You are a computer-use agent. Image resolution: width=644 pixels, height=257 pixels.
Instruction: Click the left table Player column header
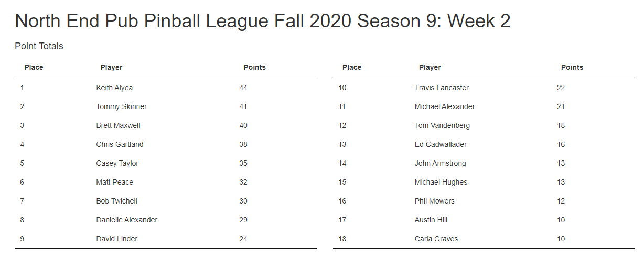coord(111,67)
